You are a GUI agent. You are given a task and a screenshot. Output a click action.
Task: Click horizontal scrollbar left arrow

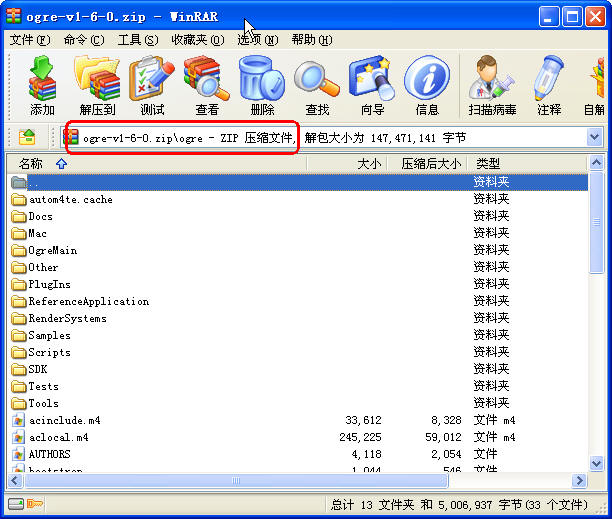pyautogui.click(x=15, y=480)
